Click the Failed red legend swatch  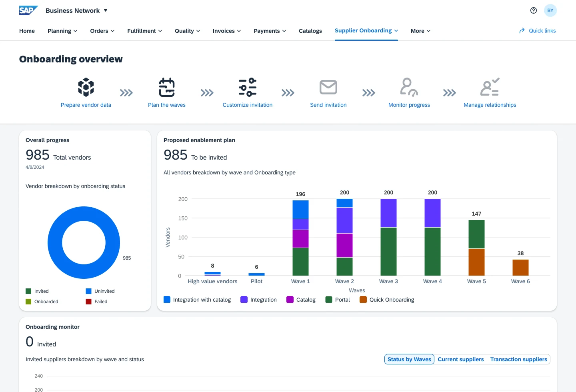coord(89,302)
